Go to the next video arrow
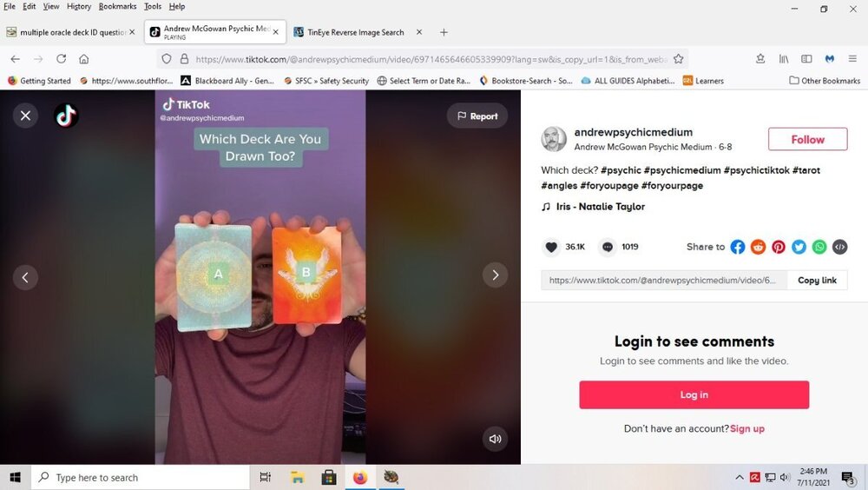Screen dimensions: 868x490 495,275
